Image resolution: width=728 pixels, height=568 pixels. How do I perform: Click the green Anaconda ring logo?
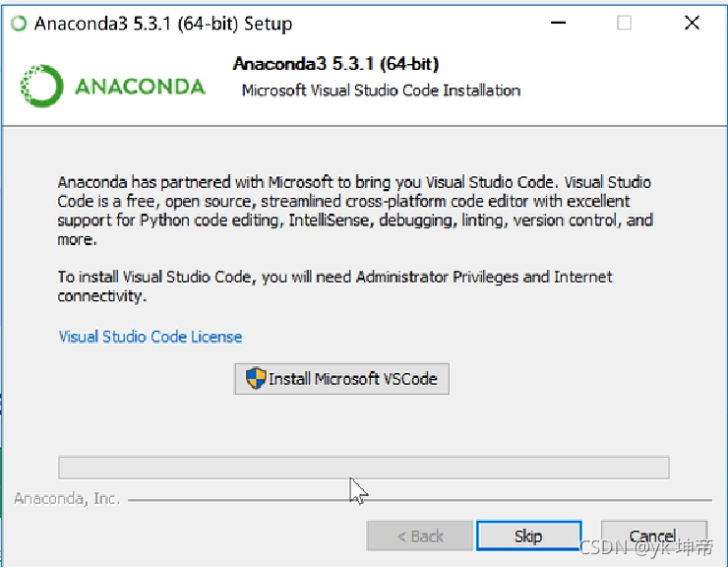41,86
